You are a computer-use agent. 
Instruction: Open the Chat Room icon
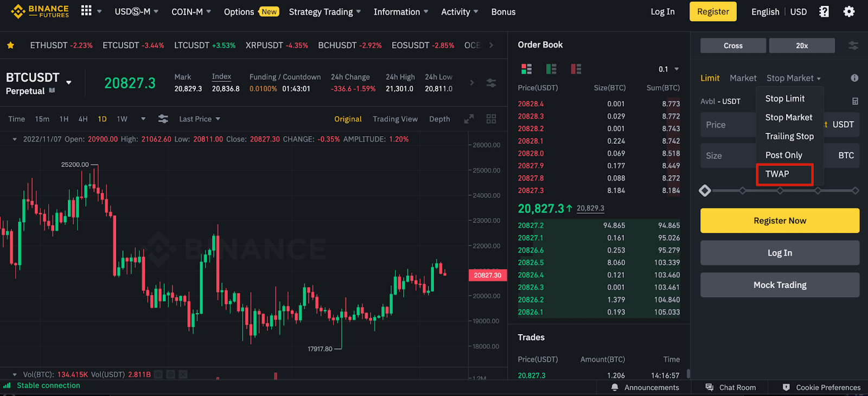click(709, 387)
